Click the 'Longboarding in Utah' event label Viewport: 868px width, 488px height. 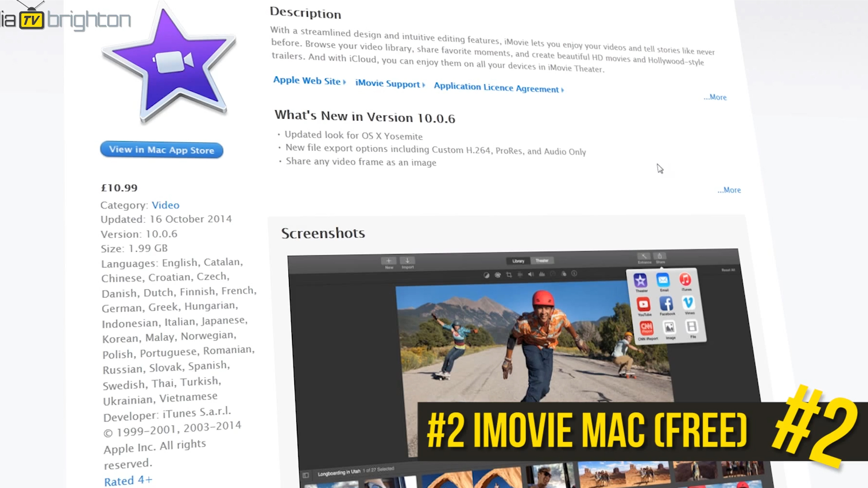point(339,472)
